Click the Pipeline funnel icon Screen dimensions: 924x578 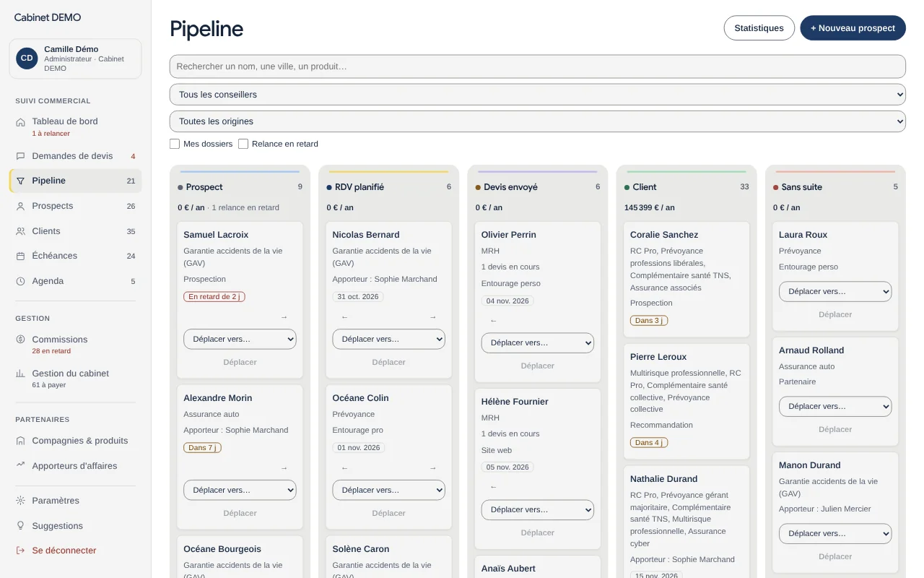click(20, 181)
